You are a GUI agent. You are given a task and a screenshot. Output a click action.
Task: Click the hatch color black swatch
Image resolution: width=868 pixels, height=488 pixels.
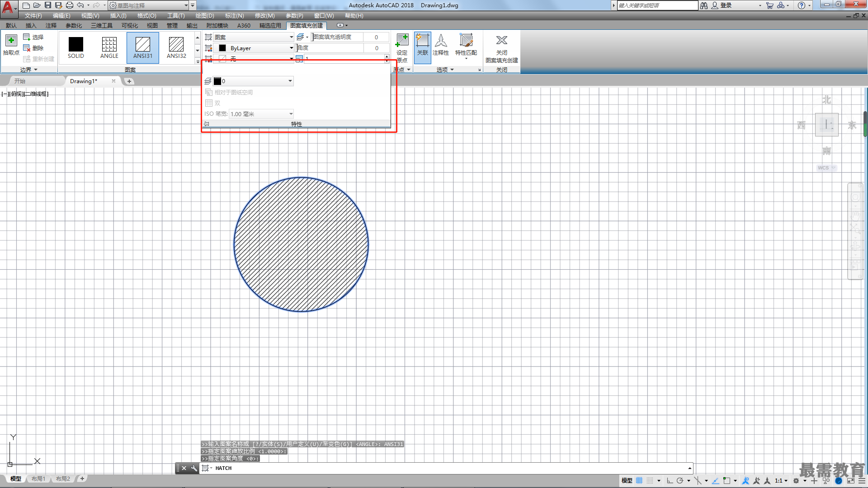pyautogui.click(x=222, y=48)
